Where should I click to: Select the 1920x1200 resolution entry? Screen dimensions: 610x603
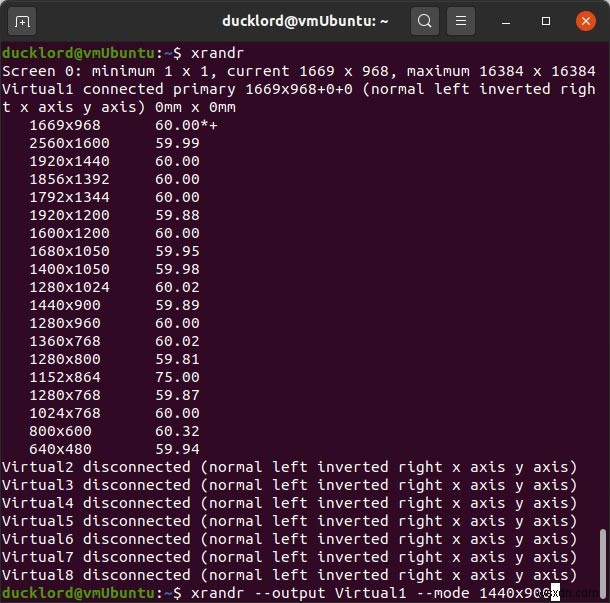coord(70,215)
